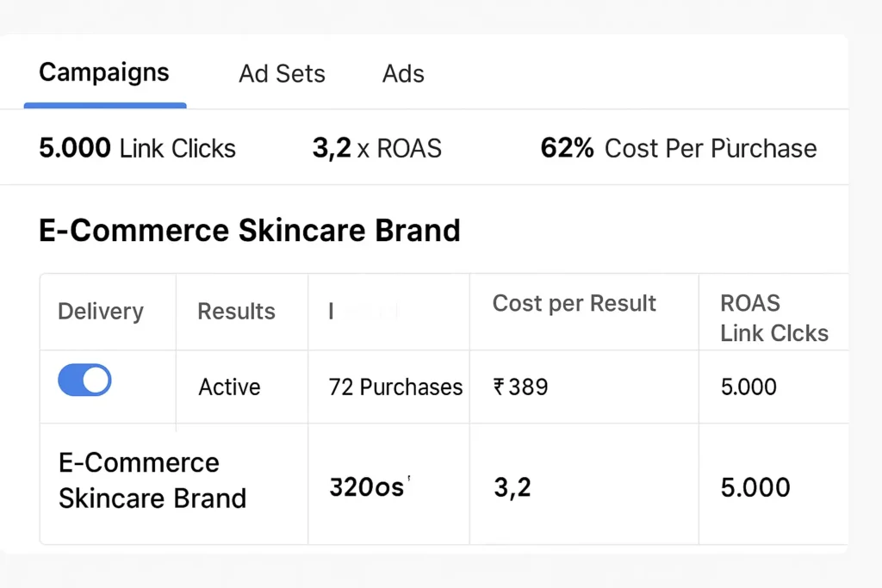Click the E-Commerce Skincare Brand section heading
The width and height of the screenshot is (882, 588).
250,231
